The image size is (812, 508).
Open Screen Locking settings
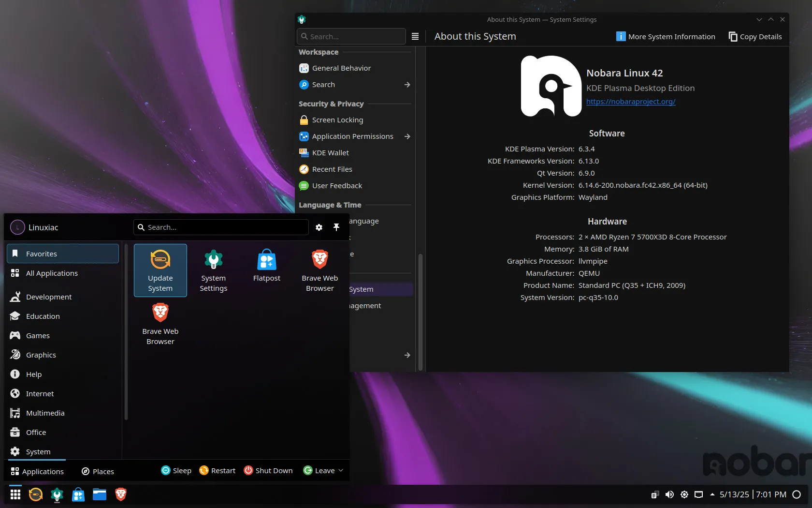coord(337,120)
